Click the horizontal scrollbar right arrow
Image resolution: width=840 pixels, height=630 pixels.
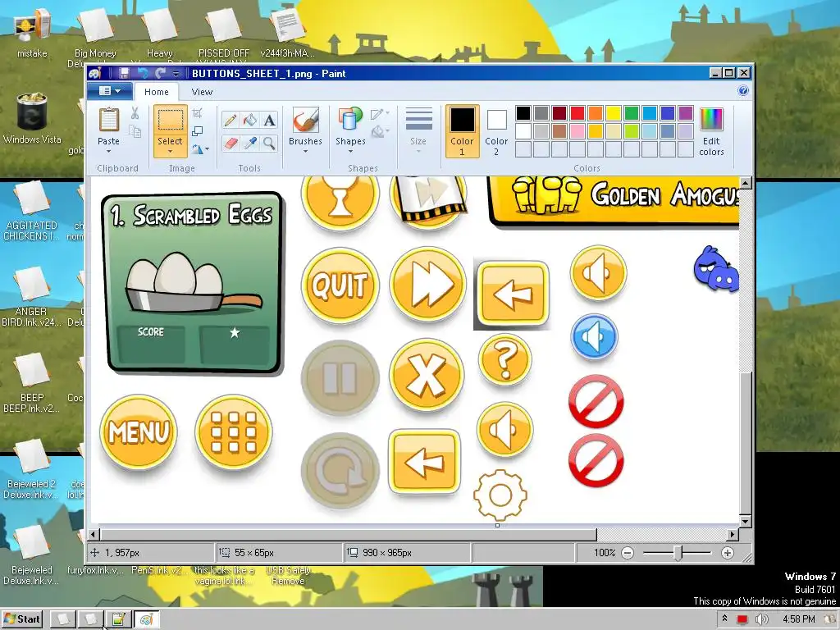point(733,534)
